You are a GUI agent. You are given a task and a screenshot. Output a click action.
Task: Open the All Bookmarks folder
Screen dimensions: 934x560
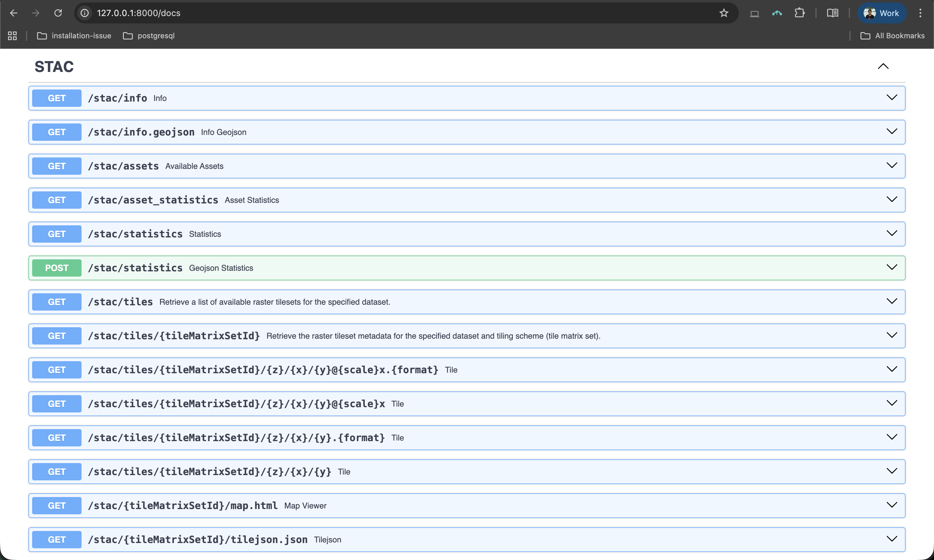892,36
